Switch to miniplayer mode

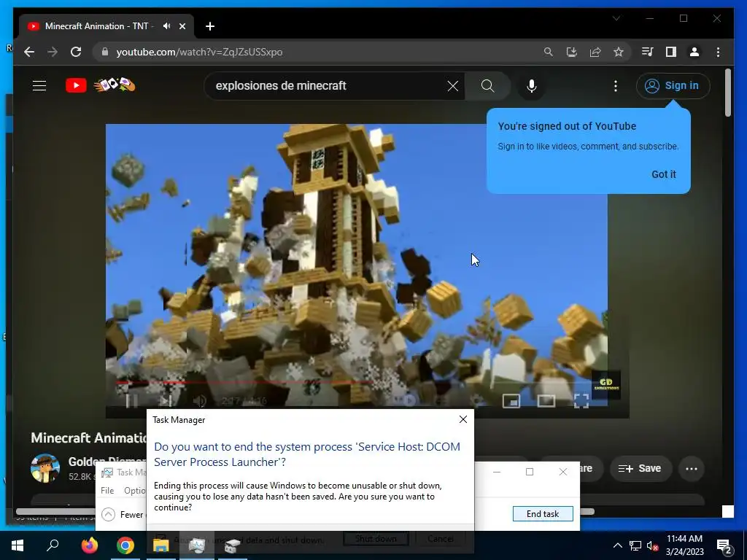(x=511, y=401)
